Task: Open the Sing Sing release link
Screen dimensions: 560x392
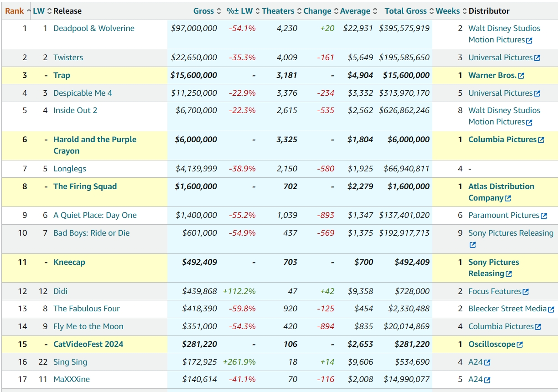Action: pos(70,362)
